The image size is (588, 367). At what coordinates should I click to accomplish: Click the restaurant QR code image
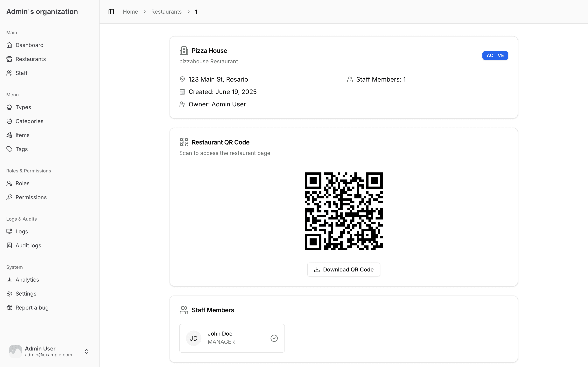pos(344,211)
